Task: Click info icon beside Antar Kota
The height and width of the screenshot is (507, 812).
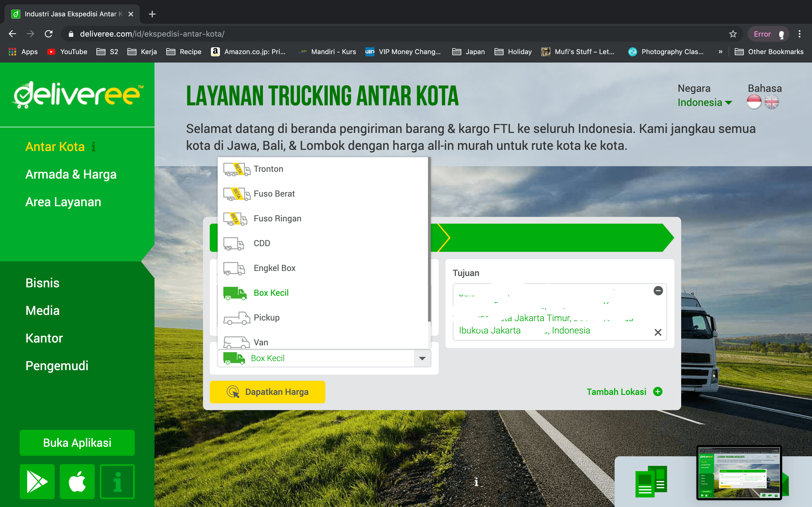Action: (x=94, y=146)
